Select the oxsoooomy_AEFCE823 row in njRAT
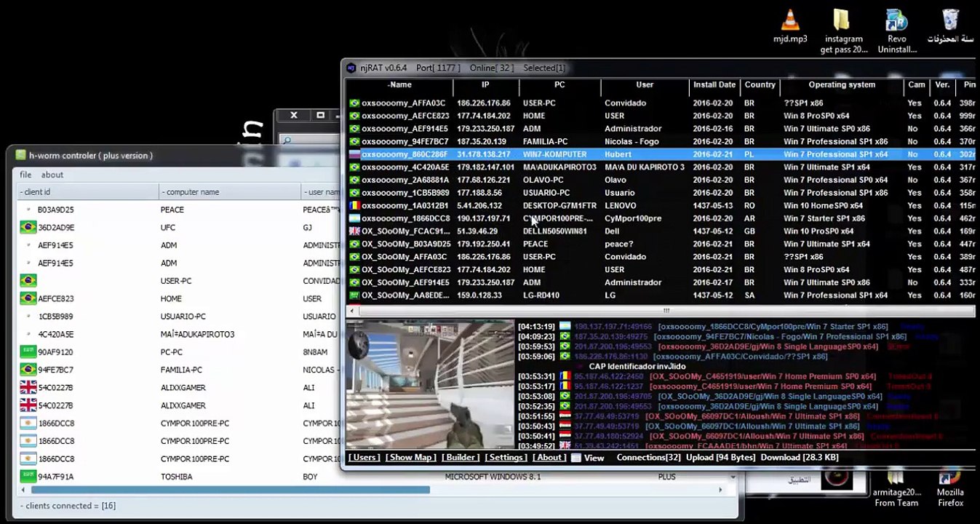 click(x=661, y=116)
